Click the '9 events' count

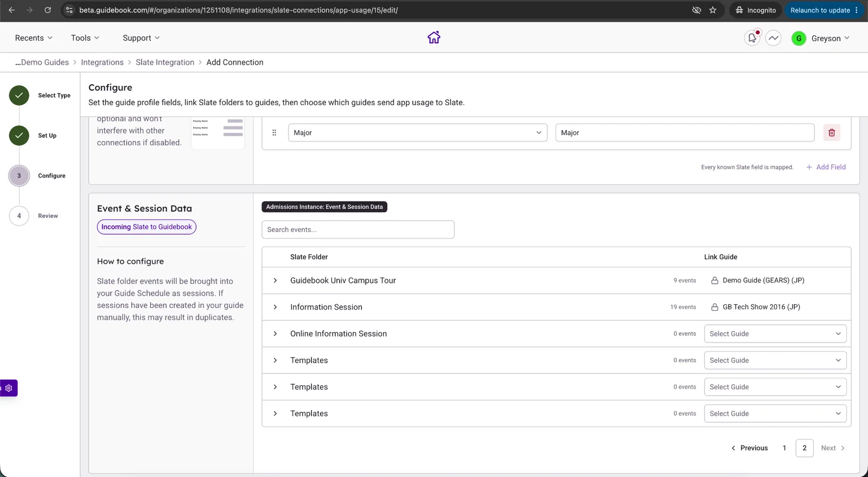(685, 281)
